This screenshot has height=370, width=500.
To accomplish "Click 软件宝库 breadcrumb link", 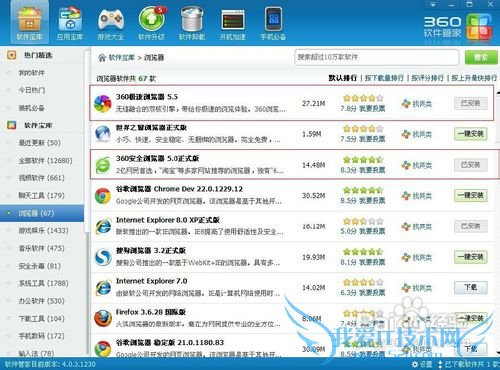I will click(x=121, y=58).
